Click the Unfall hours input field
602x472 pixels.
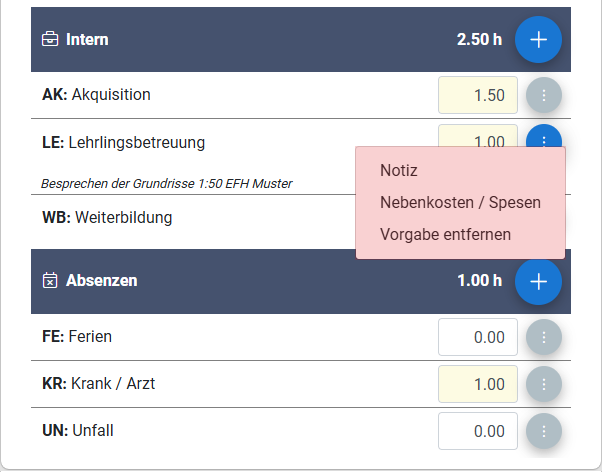[x=478, y=431]
